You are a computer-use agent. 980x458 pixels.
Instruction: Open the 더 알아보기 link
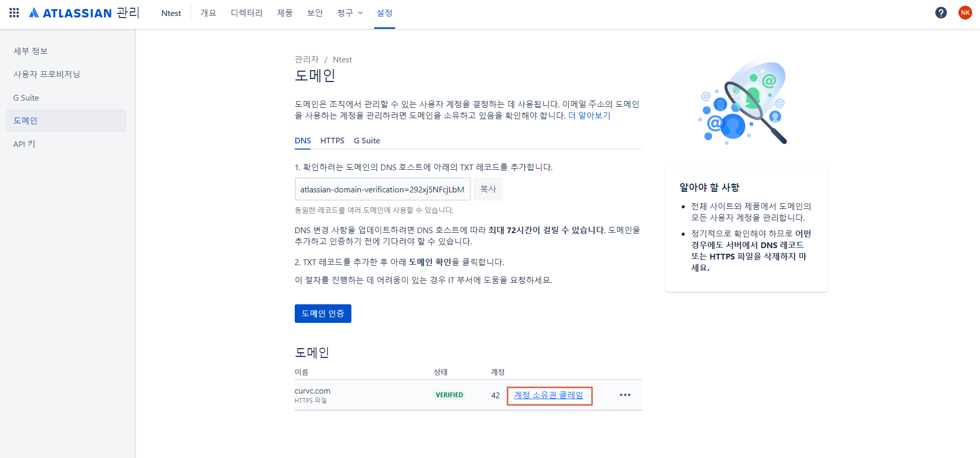point(589,116)
